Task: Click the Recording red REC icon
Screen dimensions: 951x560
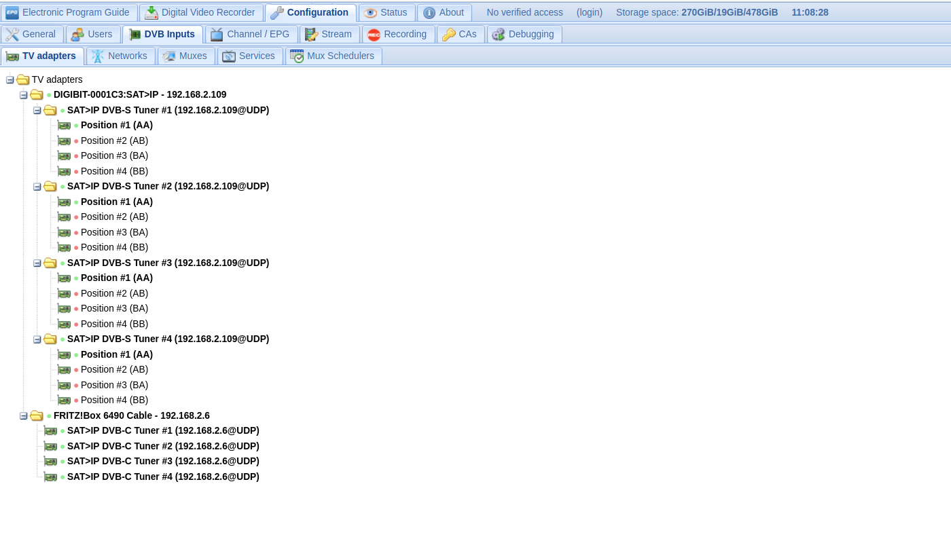Action: (374, 35)
